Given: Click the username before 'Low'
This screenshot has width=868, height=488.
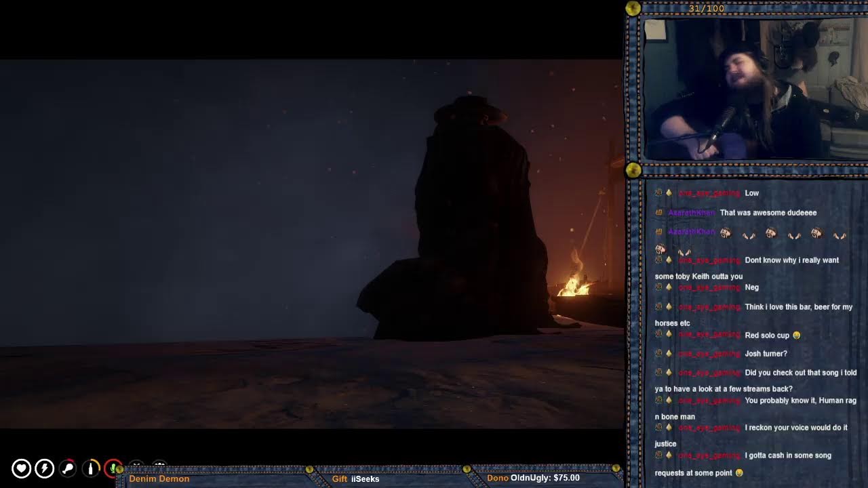Looking at the screenshot, I should tap(709, 193).
